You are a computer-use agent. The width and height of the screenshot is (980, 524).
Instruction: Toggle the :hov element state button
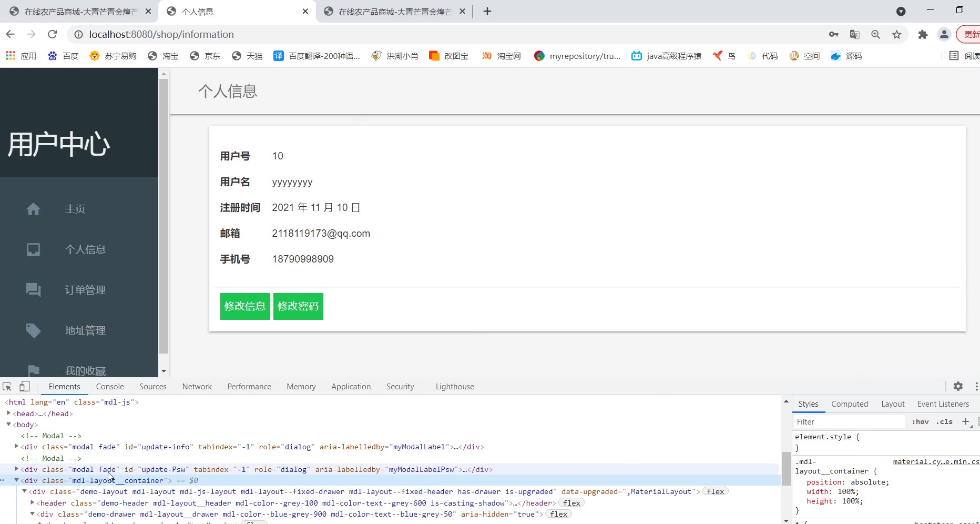[920, 422]
